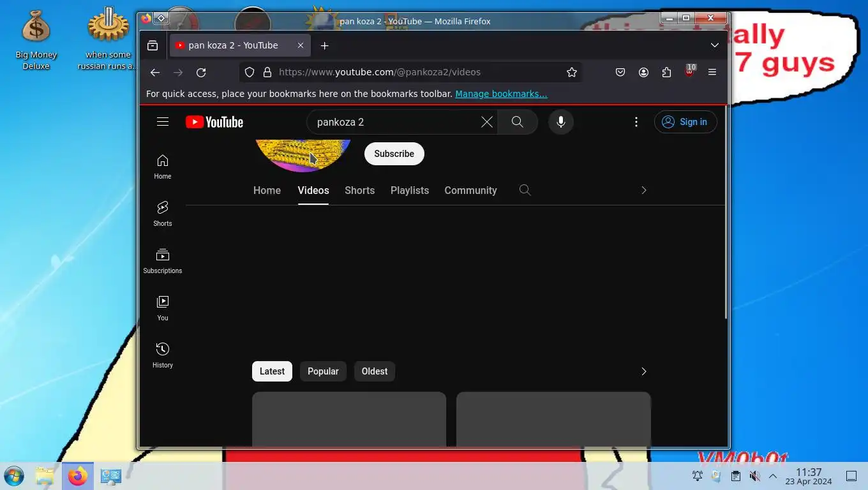Screen dimensions: 868x490
Task: Select the Videos tab
Action: tap(313, 190)
